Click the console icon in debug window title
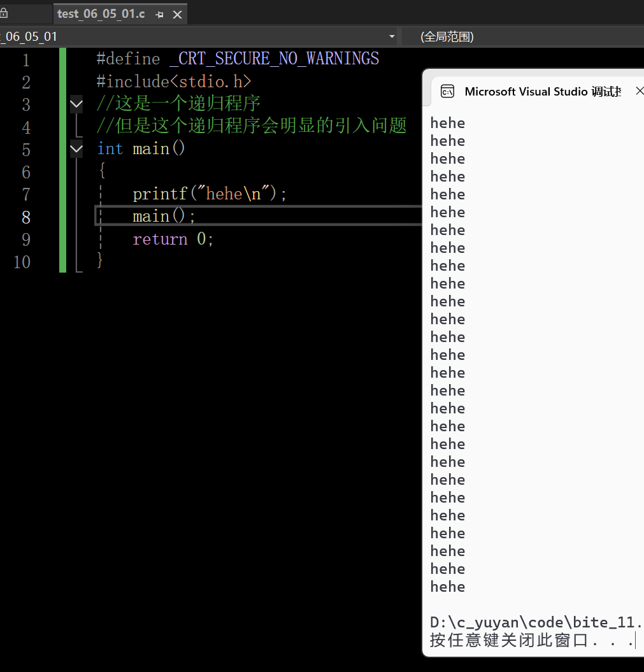644x672 pixels. point(447,91)
